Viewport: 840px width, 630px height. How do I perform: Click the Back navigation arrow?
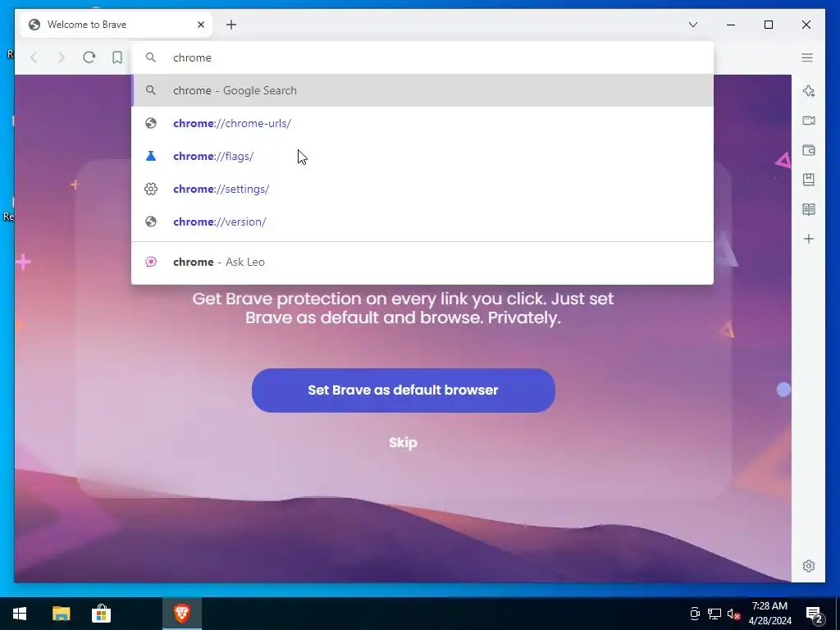point(34,57)
